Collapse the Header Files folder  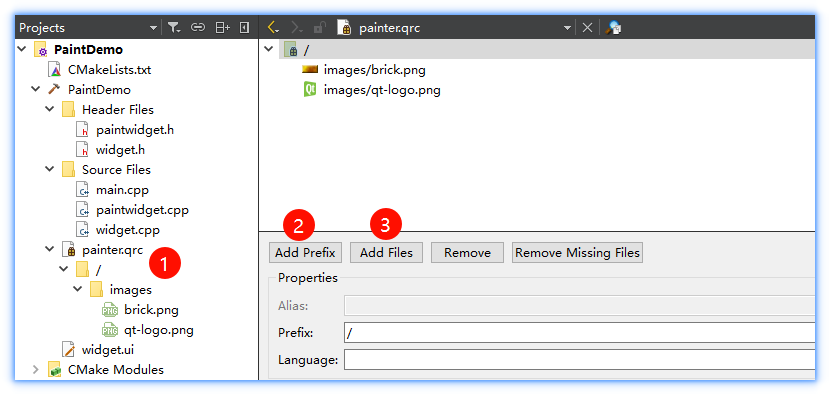(x=50, y=109)
